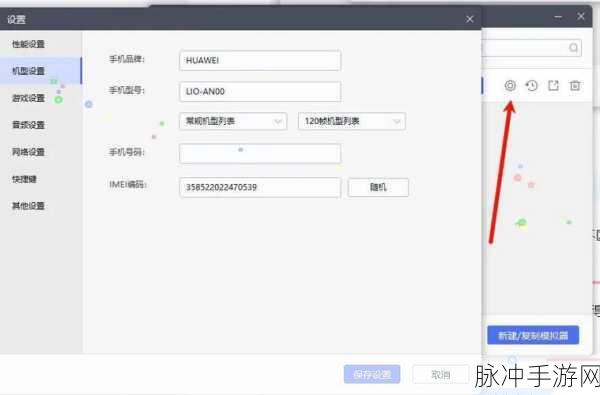Image resolution: width=600 pixels, height=395 pixels.
Task: Click the 保存设置 button
Action: (x=372, y=374)
